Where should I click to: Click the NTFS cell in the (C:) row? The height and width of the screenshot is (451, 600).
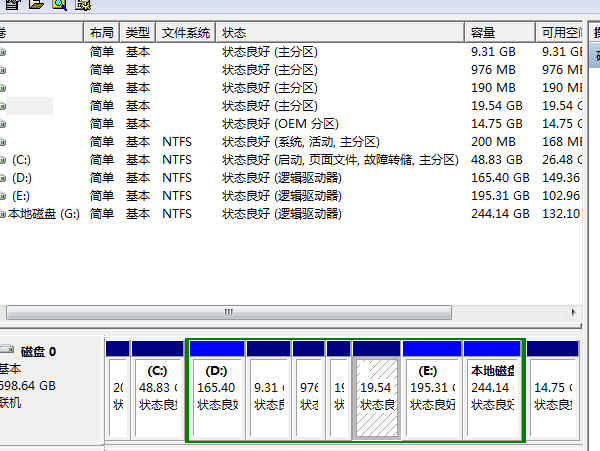click(177, 160)
